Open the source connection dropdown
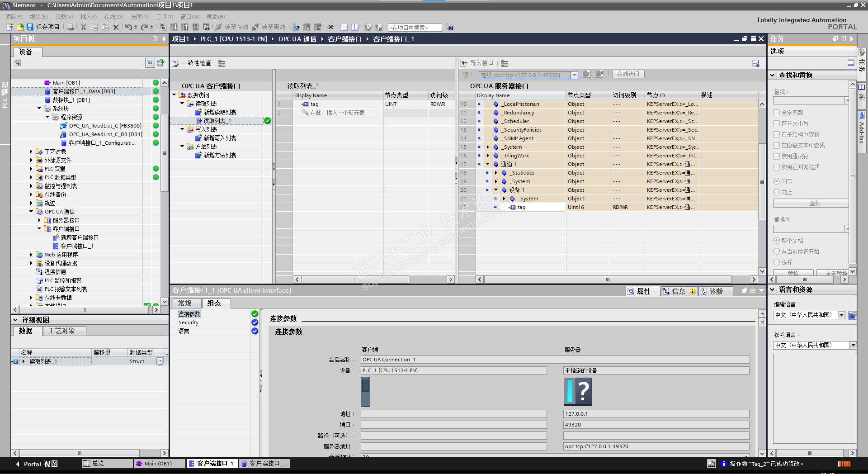 (x=574, y=75)
